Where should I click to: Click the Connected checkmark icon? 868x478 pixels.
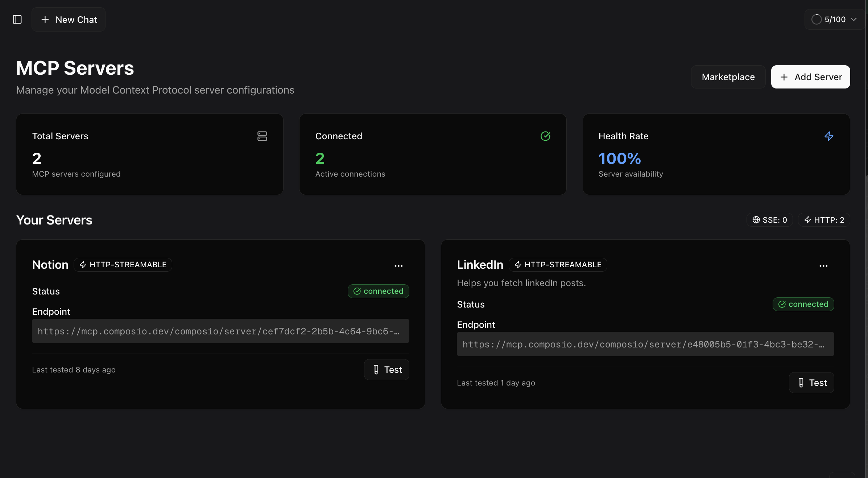tap(545, 136)
